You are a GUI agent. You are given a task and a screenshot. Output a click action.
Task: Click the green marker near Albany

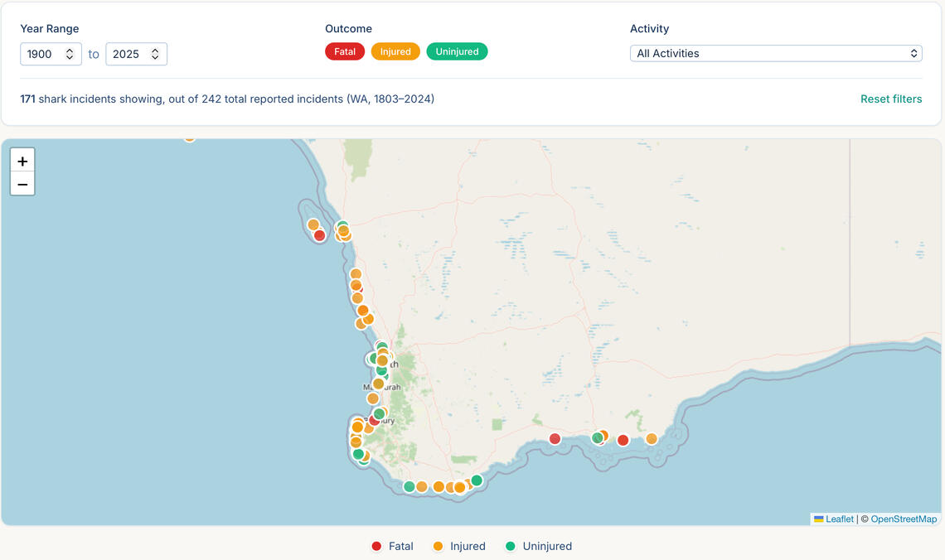477,480
